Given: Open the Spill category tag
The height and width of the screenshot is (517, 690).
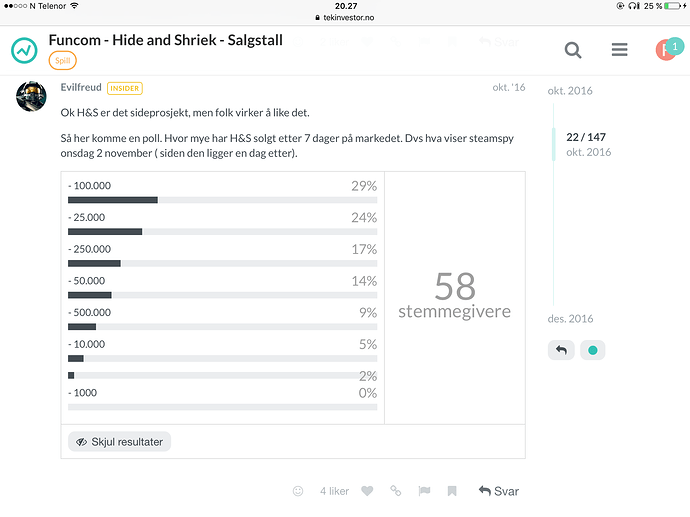Looking at the screenshot, I should click(62, 61).
